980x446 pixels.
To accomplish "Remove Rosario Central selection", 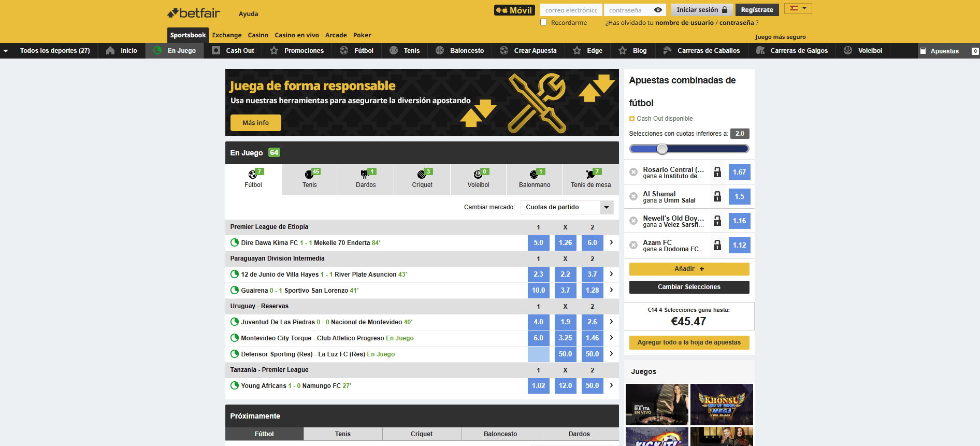I will [633, 172].
